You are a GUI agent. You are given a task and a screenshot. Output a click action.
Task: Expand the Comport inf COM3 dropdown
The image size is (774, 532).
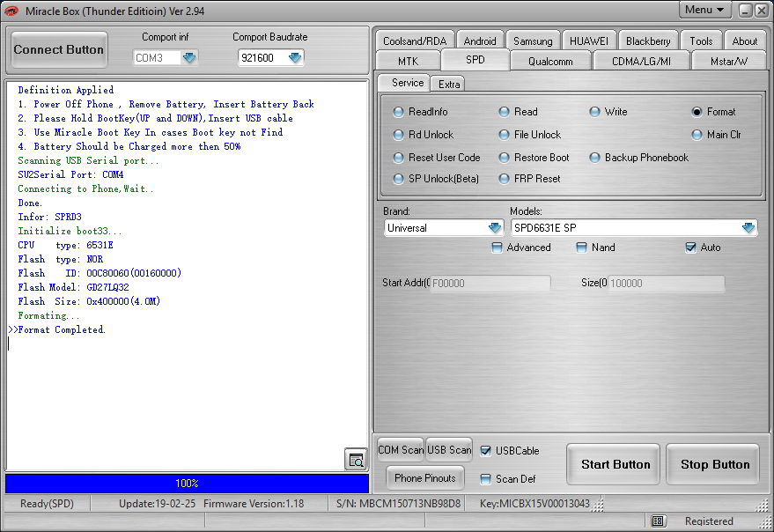coord(189,58)
